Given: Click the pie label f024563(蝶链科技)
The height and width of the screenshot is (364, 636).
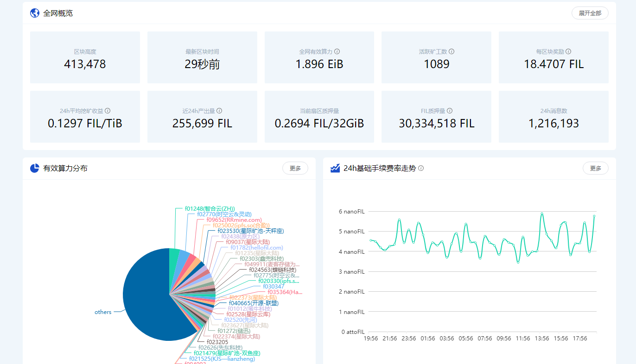Looking at the screenshot, I should (273, 270).
